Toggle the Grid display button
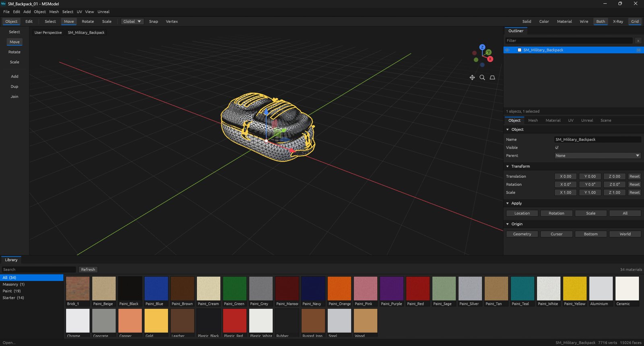The image size is (644, 346). click(635, 21)
